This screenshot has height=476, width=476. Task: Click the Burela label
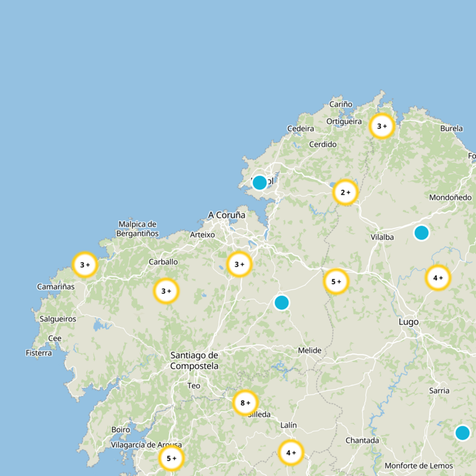pos(452,129)
